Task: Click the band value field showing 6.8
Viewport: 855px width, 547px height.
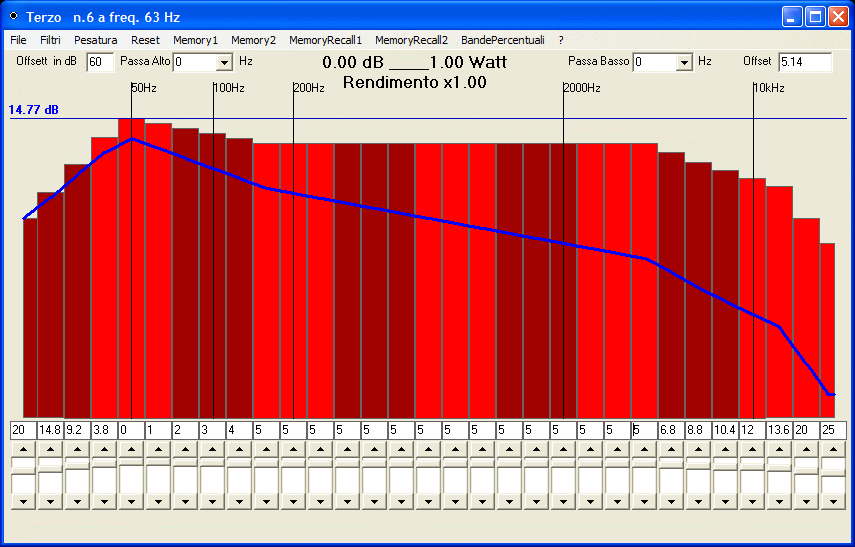Action: pyautogui.click(x=671, y=430)
